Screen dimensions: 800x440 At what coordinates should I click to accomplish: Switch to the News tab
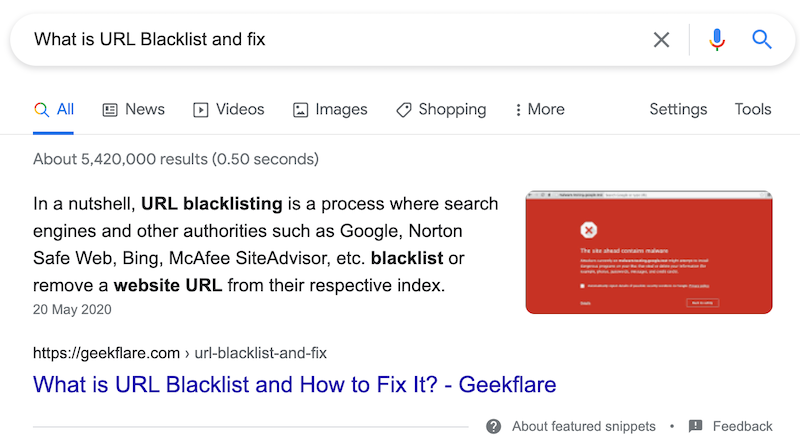(144, 110)
